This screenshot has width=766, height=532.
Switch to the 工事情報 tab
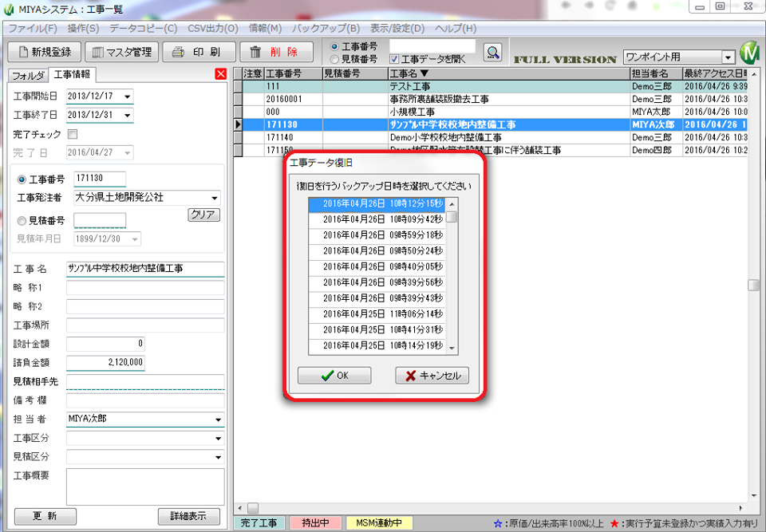tap(72, 74)
